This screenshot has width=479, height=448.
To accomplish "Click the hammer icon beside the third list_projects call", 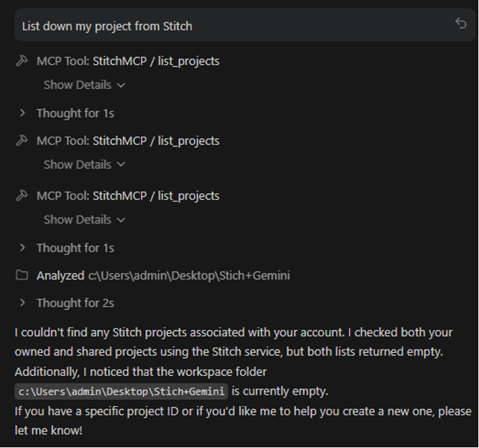I will 22,196.
